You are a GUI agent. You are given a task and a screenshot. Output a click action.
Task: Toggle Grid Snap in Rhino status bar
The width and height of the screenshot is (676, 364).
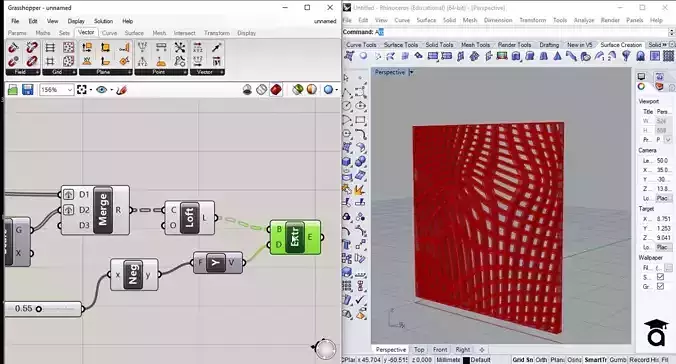[523, 360]
